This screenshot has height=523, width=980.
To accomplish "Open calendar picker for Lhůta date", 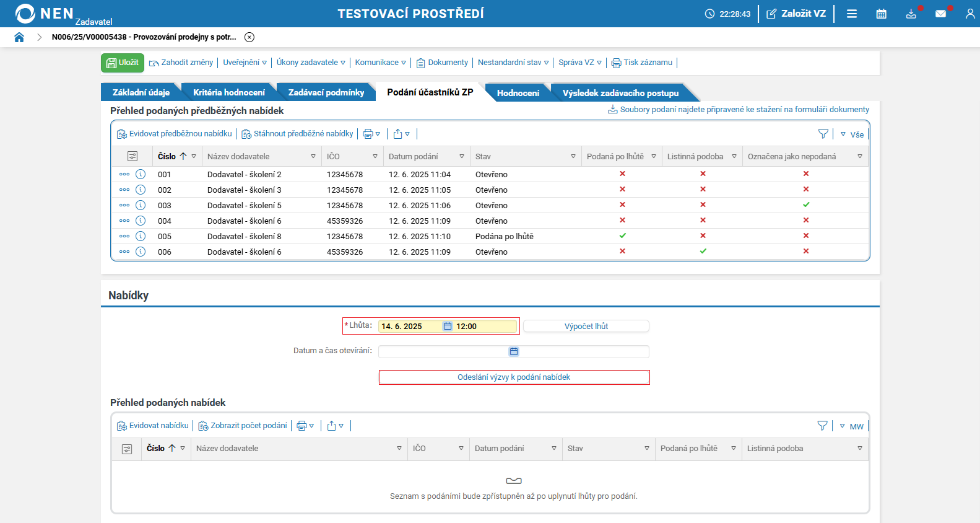I will click(x=448, y=327).
